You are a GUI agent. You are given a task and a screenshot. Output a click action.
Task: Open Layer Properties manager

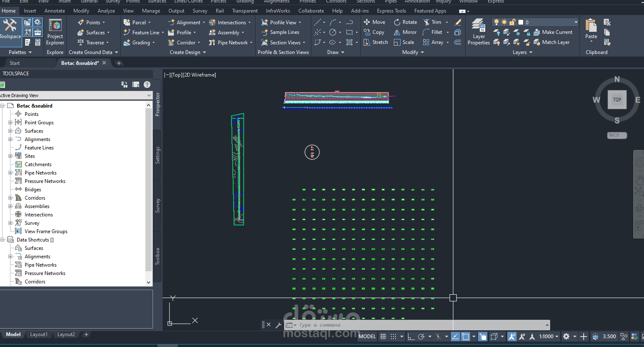(478, 32)
